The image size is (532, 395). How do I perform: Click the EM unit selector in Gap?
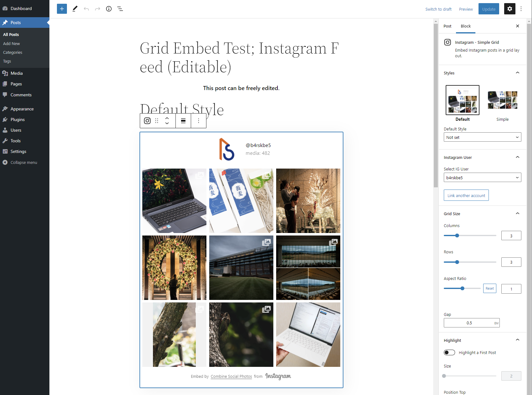[x=496, y=323]
